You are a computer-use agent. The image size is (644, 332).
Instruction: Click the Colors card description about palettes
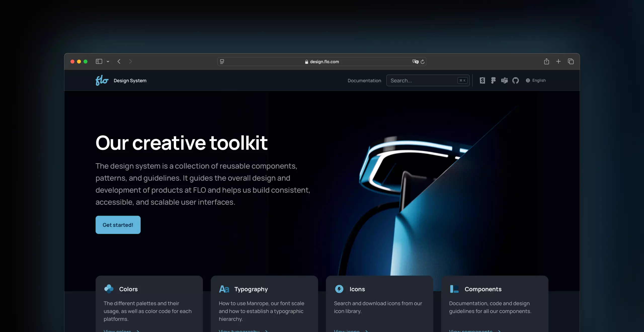(x=148, y=311)
